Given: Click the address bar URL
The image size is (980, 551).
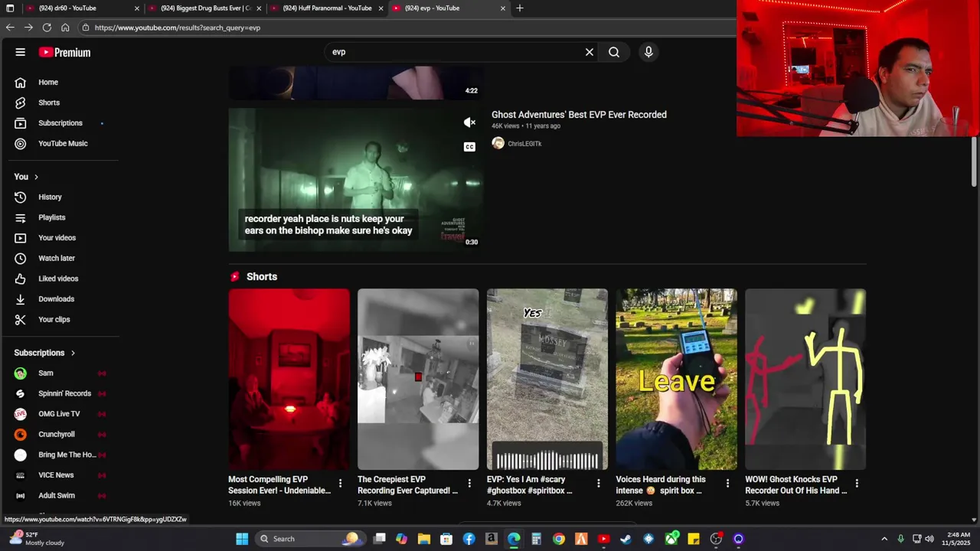Looking at the screenshot, I should tap(178, 28).
